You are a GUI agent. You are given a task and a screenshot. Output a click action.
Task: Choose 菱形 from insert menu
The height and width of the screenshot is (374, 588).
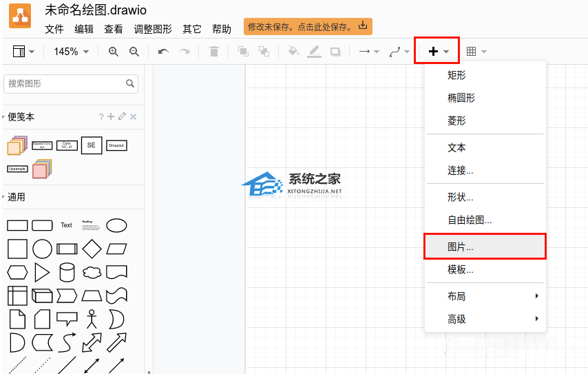pos(485,121)
